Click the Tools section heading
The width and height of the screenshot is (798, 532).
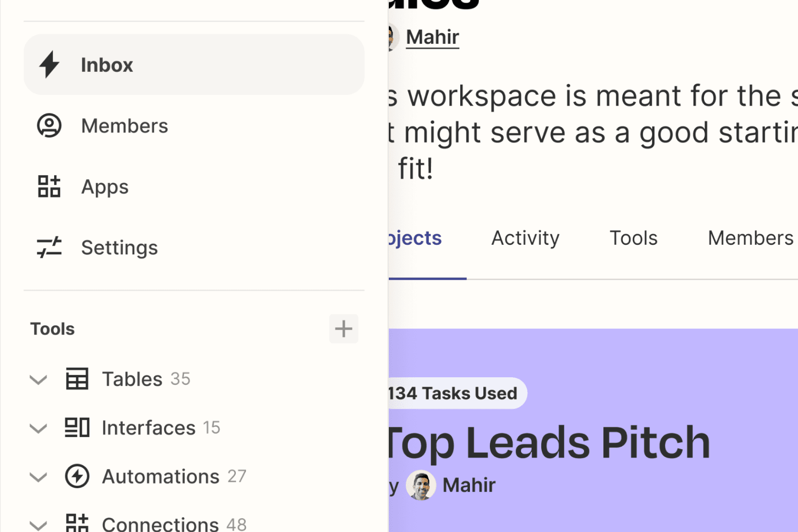pyautogui.click(x=52, y=329)
